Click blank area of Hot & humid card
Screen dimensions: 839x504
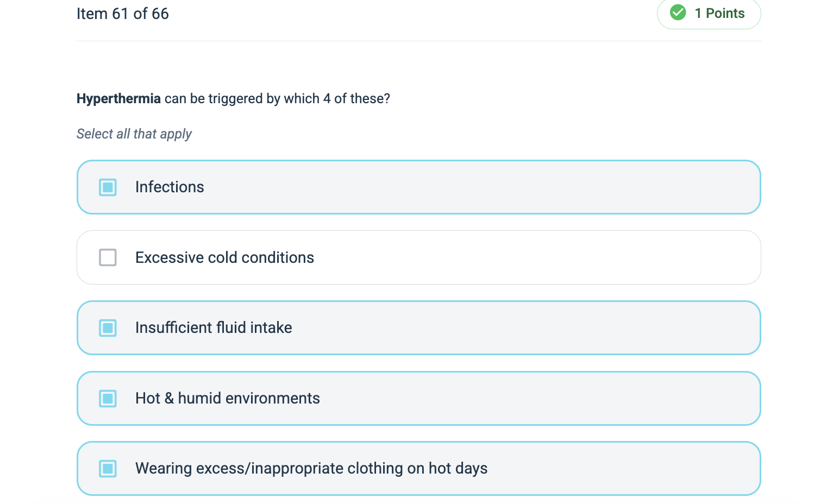(543, 399)
